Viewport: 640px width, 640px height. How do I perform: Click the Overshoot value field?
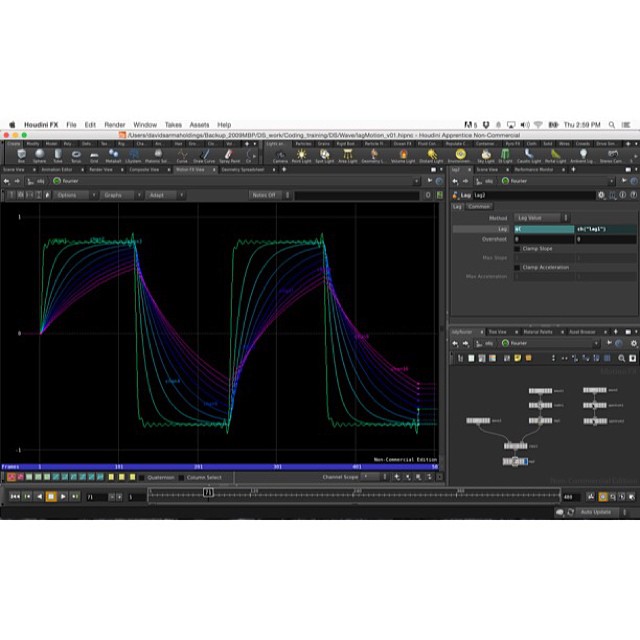click(543, 239)
